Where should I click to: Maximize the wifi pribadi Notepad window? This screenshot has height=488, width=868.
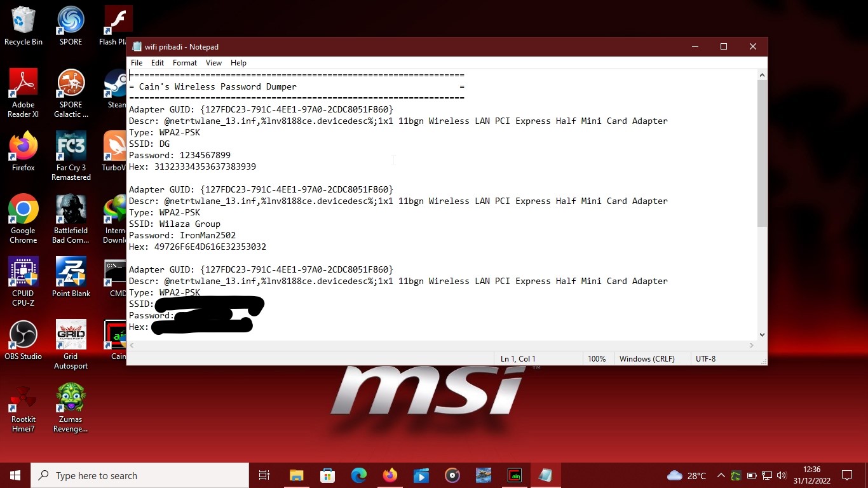click(x=723, y=46)
